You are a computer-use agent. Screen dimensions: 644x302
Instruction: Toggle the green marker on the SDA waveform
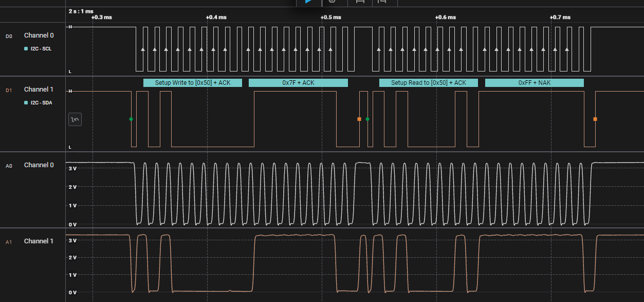[x=132, y=119]
